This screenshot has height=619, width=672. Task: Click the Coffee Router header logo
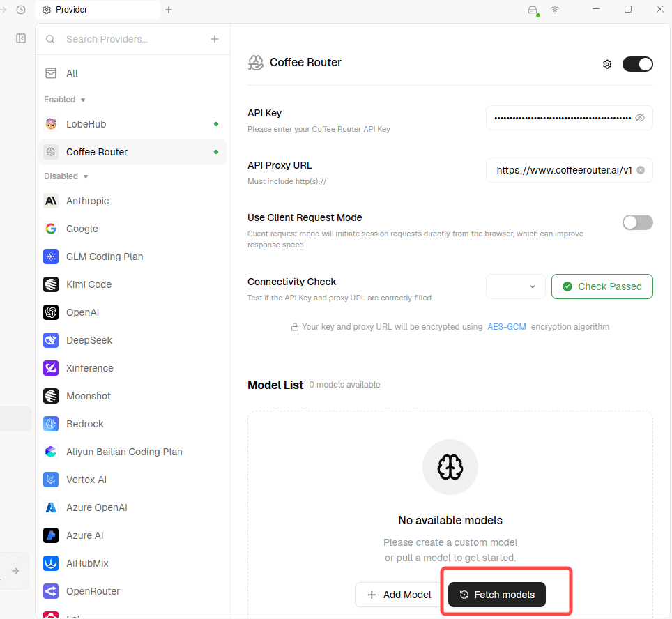pos(255,63)
